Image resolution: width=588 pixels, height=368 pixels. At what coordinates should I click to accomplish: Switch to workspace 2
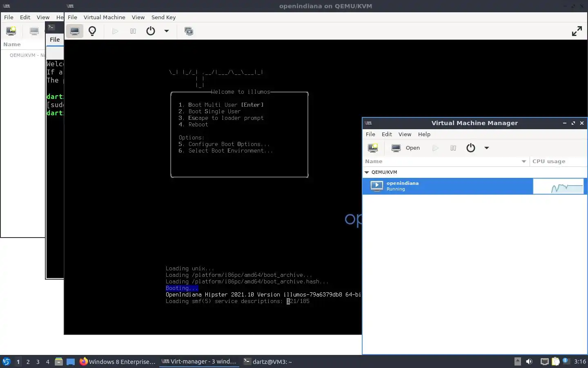click(28, 361)
